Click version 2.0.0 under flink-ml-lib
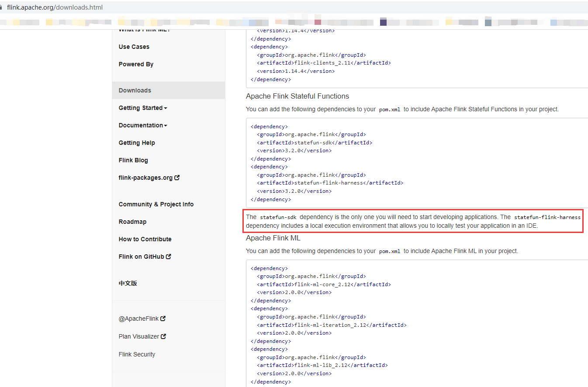This screenshot has width=588, height=387. (294, 373)
